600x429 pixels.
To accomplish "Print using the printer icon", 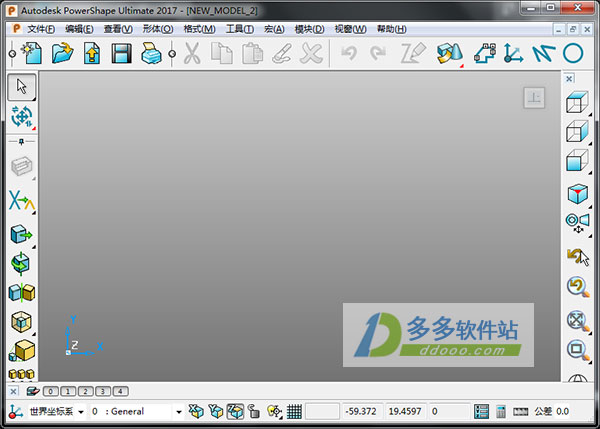I will (x=152, y=53).
